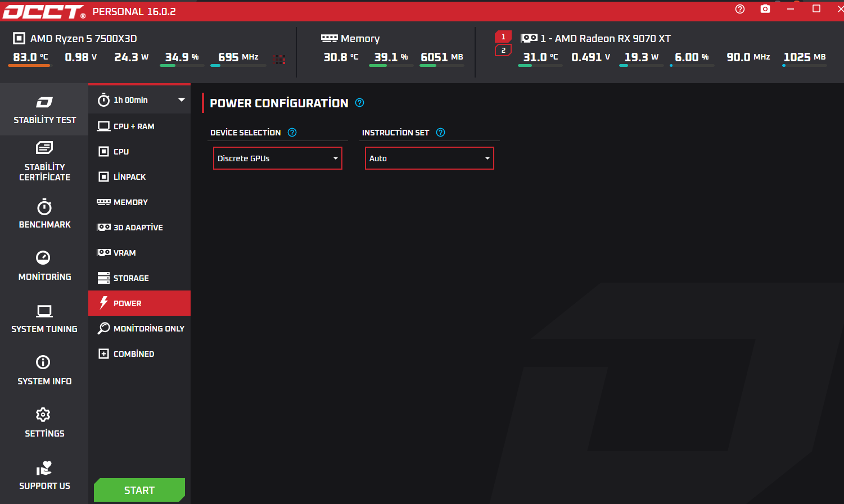Take a screenshot with the camera icon

pos(765,9)
